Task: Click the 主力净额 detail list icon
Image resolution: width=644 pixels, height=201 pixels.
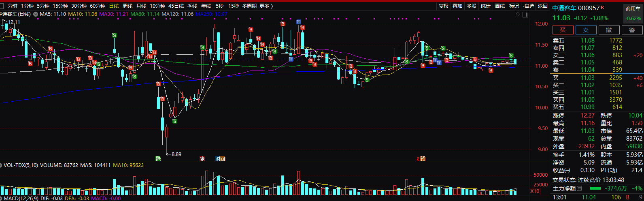Action: pos(579,188)
